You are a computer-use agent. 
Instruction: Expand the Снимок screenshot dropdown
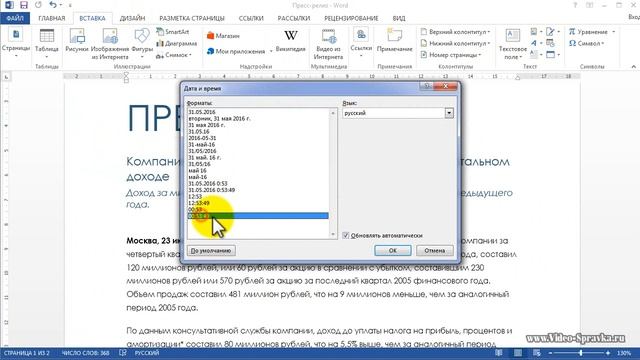click(190, 55)
